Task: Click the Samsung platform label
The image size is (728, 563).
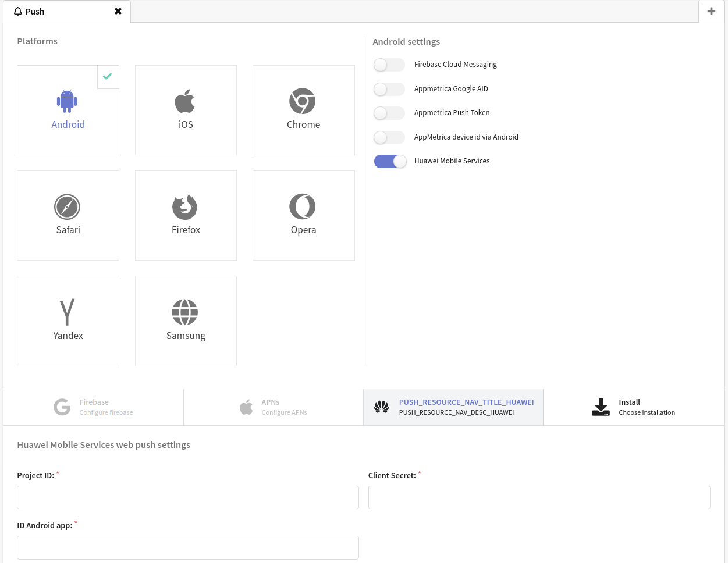Action: click(186, 336)
